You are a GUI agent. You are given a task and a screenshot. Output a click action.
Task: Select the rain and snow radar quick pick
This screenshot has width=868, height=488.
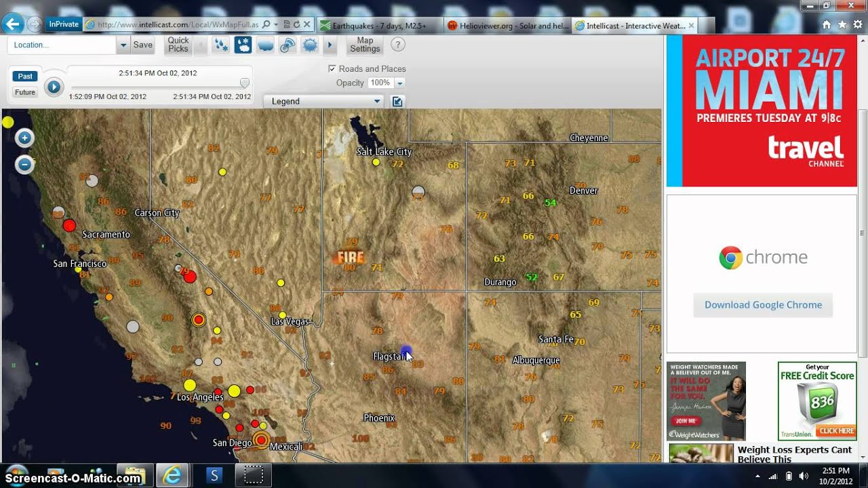tap(221, 45)
